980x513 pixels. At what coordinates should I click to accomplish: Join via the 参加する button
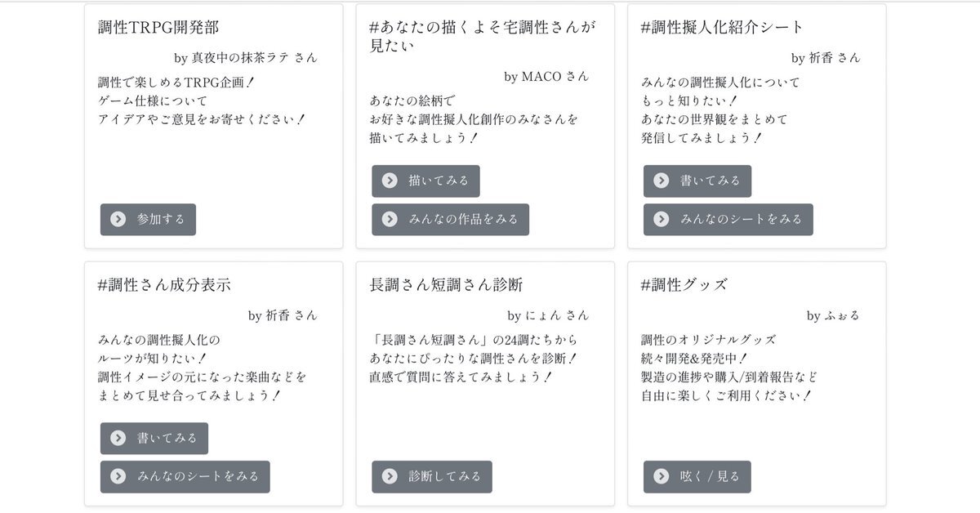pyautogui.click(x=148, y=219)
